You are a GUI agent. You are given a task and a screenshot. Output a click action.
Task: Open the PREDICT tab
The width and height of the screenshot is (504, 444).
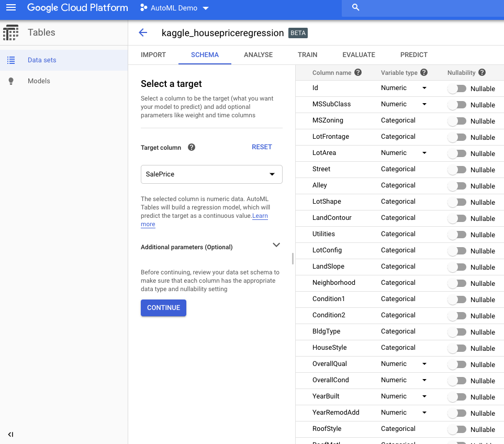(413, 54)
